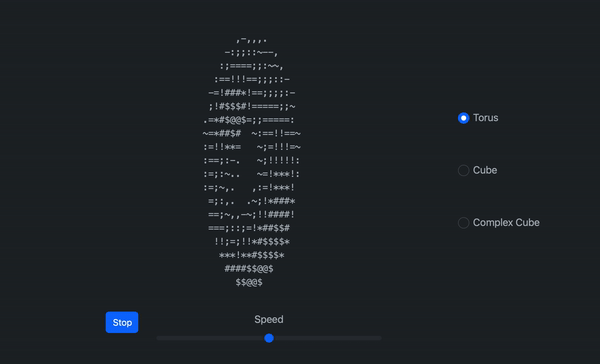Click the Complex Cube label text

[506, 223]
